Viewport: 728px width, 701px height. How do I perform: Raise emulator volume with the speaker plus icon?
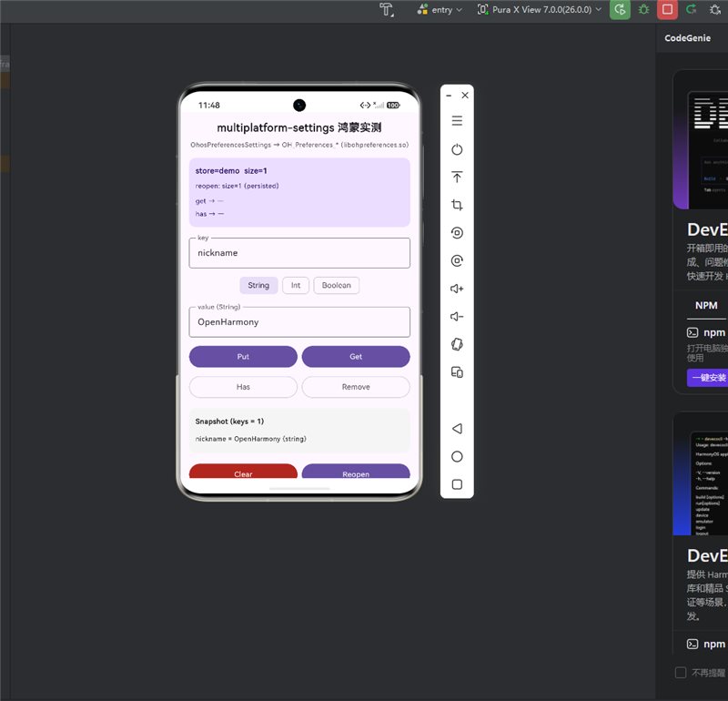coord(457,289)
